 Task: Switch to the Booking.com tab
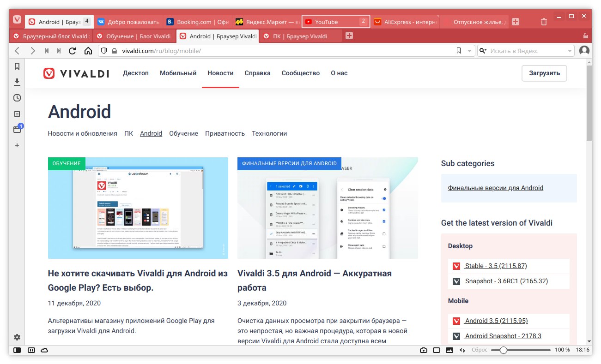click(197, 22)
